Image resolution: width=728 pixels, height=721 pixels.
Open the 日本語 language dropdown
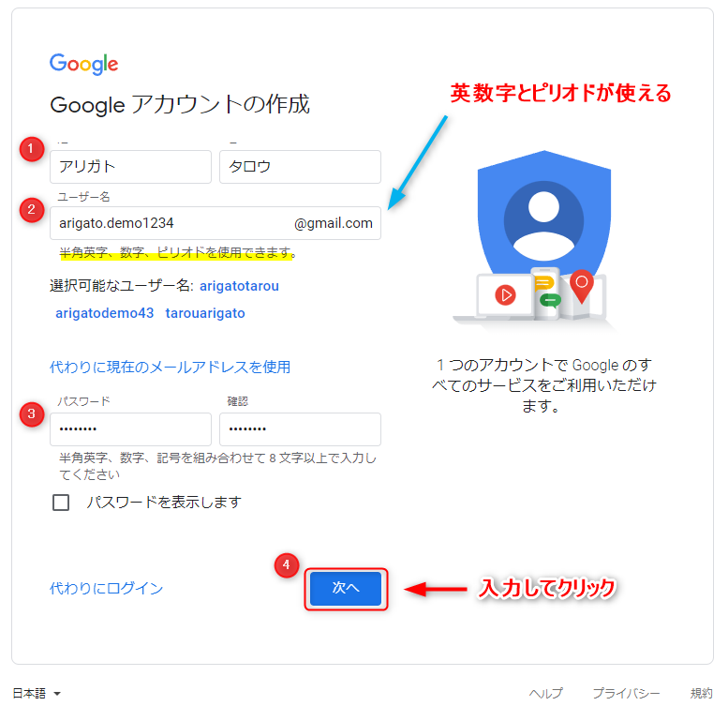pyautogui.click(x=37, y=693)
